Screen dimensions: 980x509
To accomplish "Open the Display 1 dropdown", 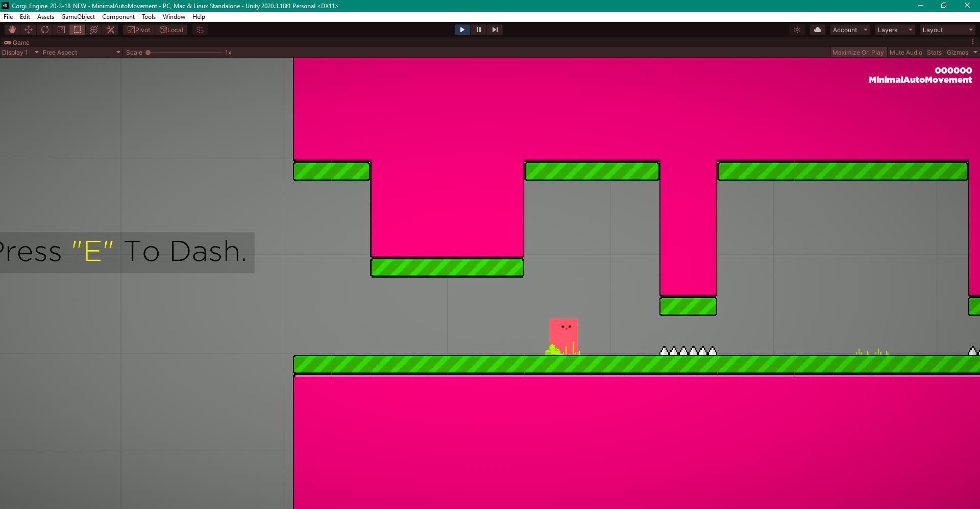I will pyautogui.click(x=20, y=53).
